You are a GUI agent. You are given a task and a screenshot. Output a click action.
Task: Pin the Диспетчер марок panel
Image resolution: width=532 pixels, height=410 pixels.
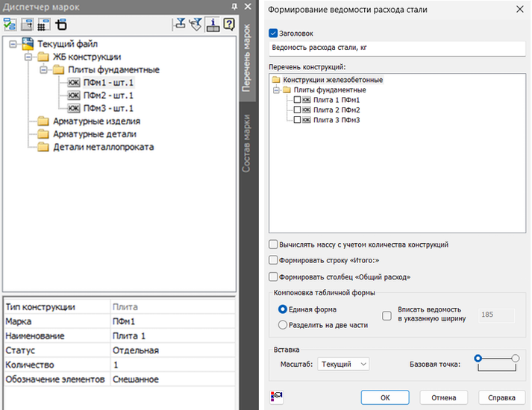(234, 7)
